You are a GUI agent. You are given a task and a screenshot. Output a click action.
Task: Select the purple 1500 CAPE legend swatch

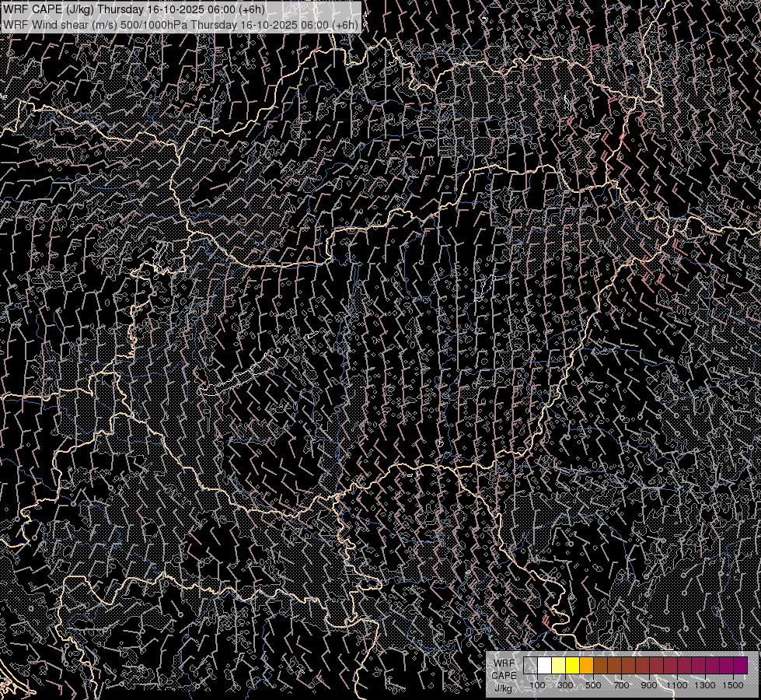pos(741,665)
